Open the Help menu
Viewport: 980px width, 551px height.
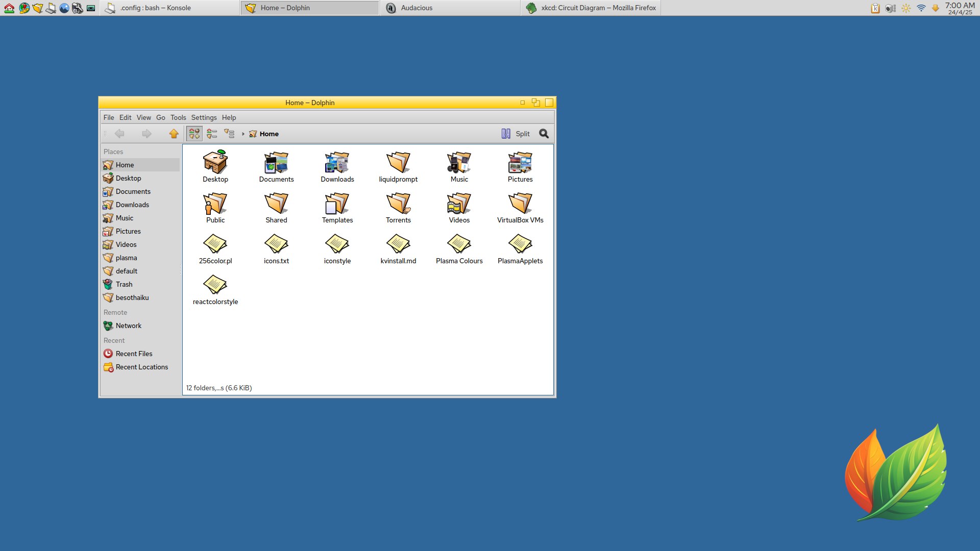tap(229, 117)
